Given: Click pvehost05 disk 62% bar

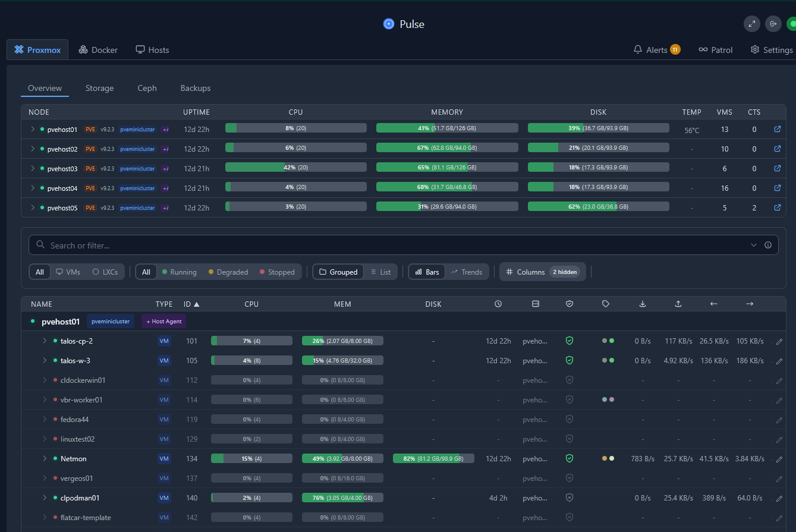Looking at the screenshot, I should tap(599, 207).
